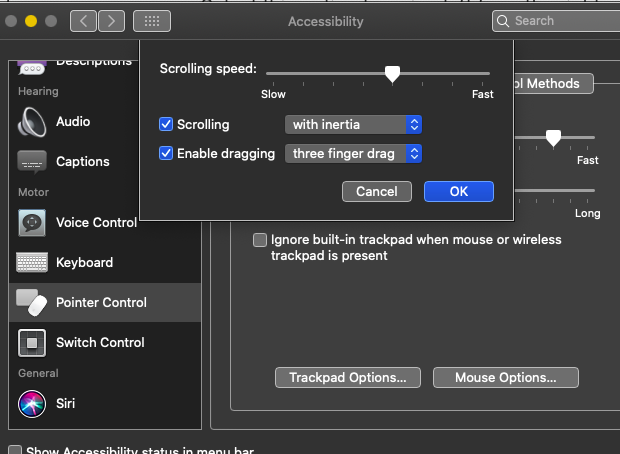Select the Captions icon in sidebar
This screenshot has height=454, width=620.
32,162
